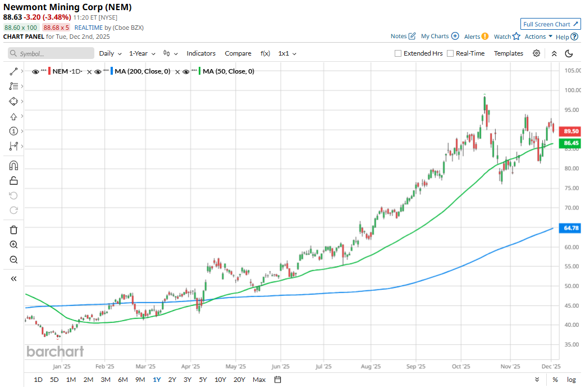Click the Full Screen Chart button
This screenshot has height=392, width=585.
550,24
